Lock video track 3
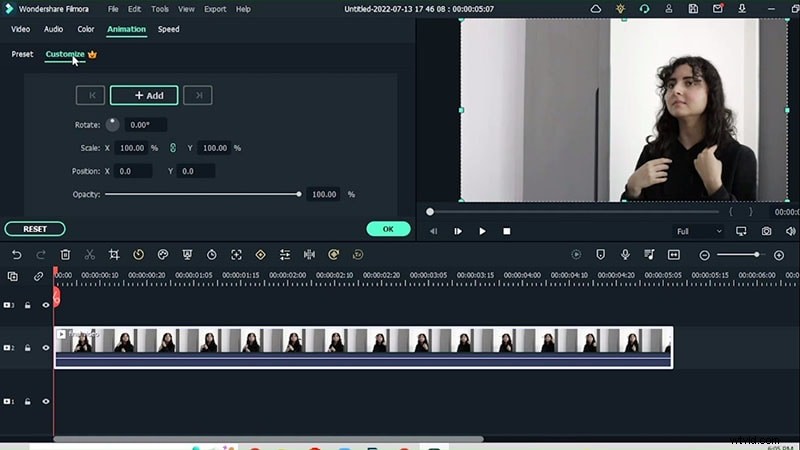This screenshot has width=800, height=450. (x=28, y=305)
